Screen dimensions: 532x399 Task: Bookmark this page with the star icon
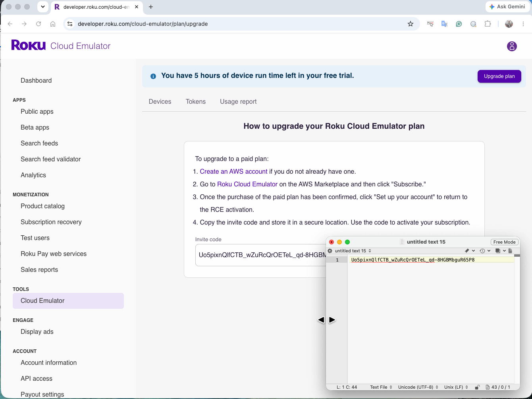click(411, 24)
